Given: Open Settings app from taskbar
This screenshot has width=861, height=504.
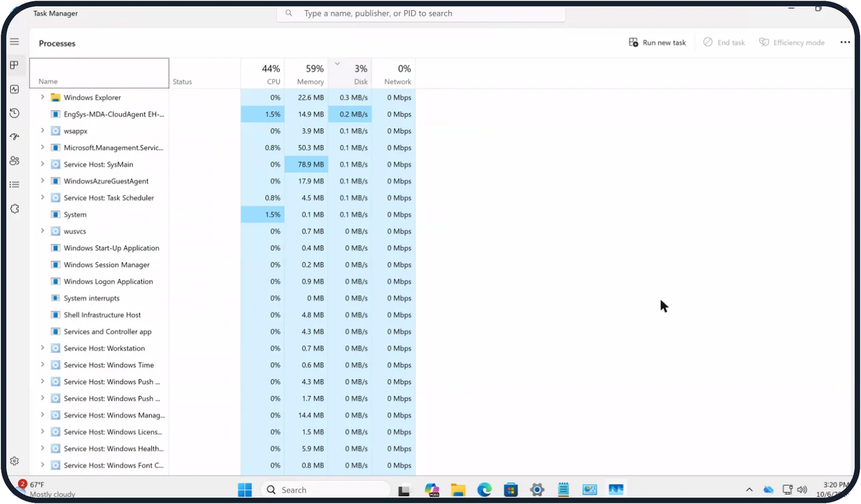Looking at the screenshot, I should [x=537, y=490].
